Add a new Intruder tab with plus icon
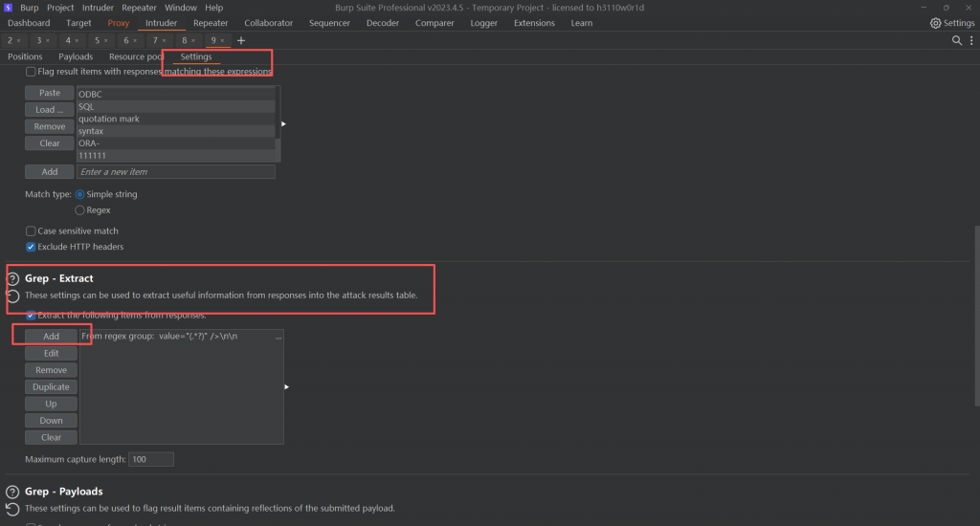The height and width of the screenshot is (526, 980). tap(241, 41)
